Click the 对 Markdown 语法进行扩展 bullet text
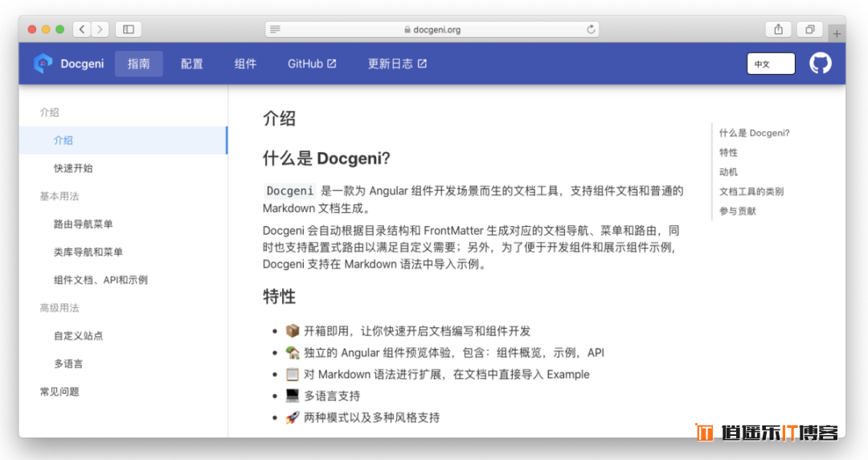The image size is (868, 460). coord(446,374)
